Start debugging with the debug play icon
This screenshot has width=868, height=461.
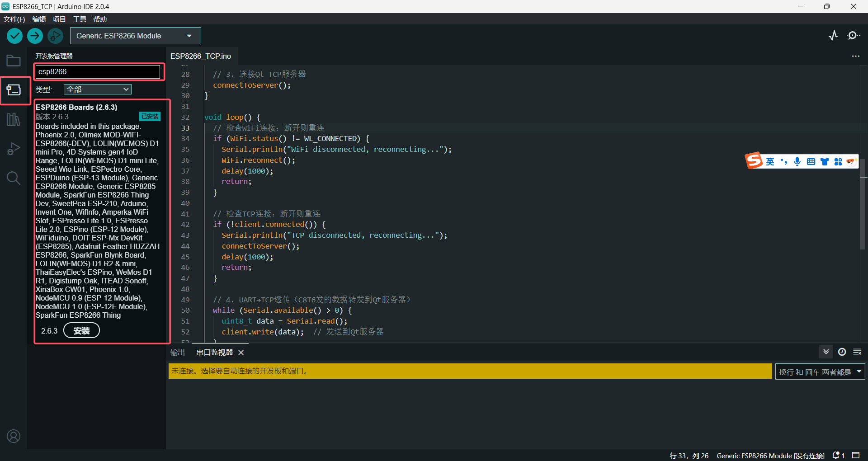pos(56,36)
